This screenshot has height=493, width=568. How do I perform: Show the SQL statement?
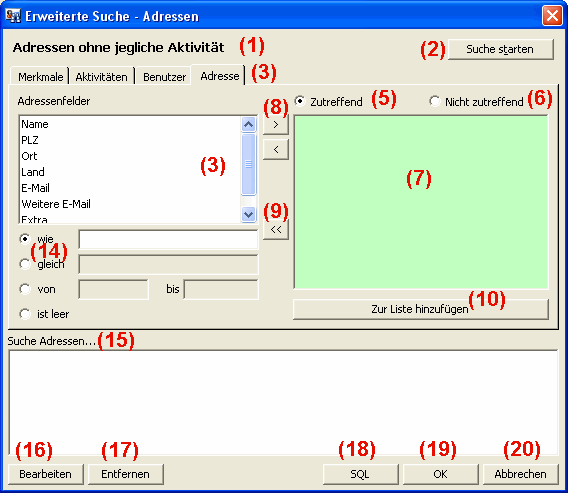(x=360, y=474)
